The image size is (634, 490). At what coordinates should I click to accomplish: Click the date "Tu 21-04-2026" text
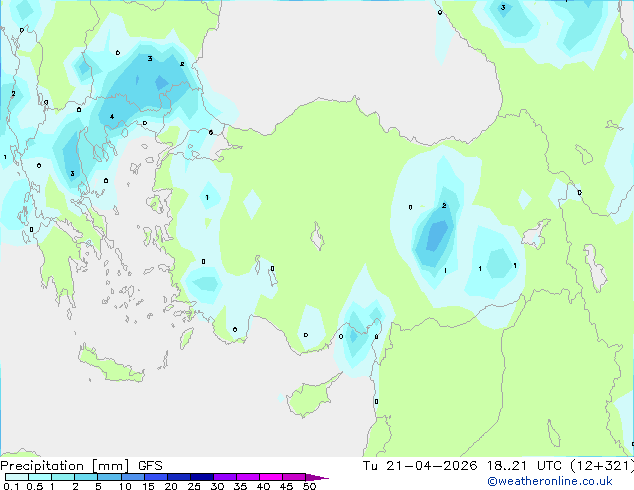click(420, 466)
